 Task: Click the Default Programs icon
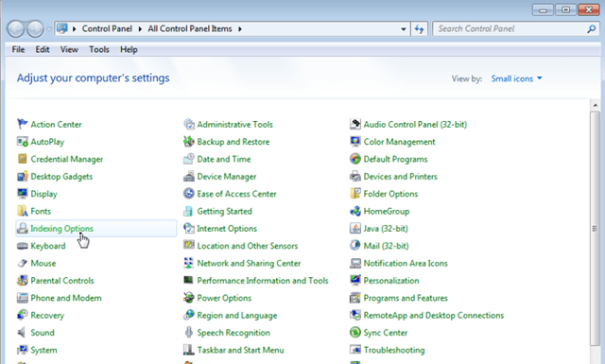pyautogui.click(x=355, y=159)
